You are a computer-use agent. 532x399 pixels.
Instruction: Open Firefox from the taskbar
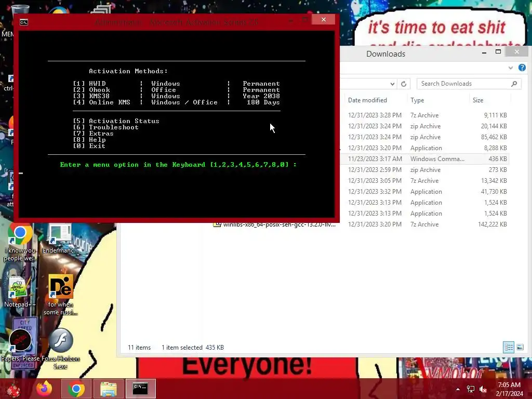45,389
